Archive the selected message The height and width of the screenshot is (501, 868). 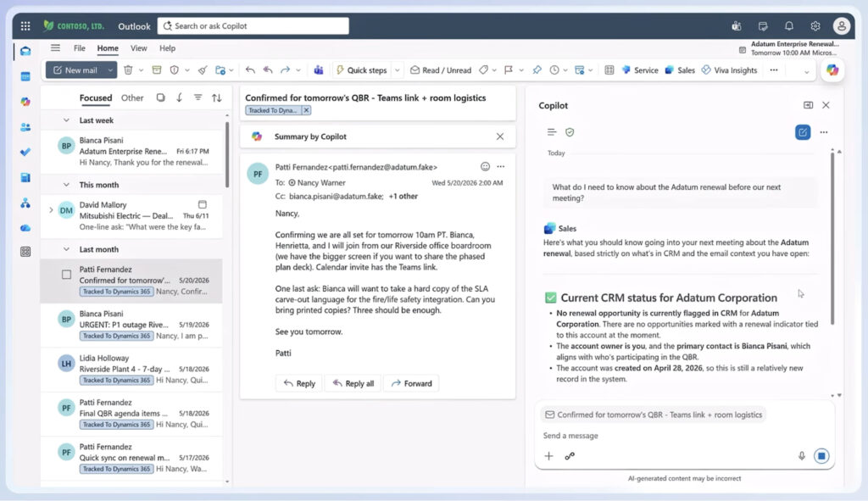click(x=157, y=70)
